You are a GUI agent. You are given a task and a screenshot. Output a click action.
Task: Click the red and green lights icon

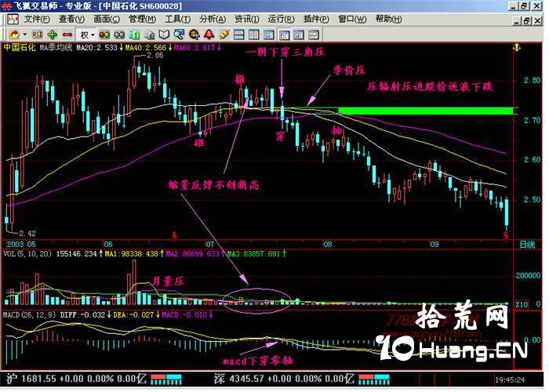click(x=104, y=34)
